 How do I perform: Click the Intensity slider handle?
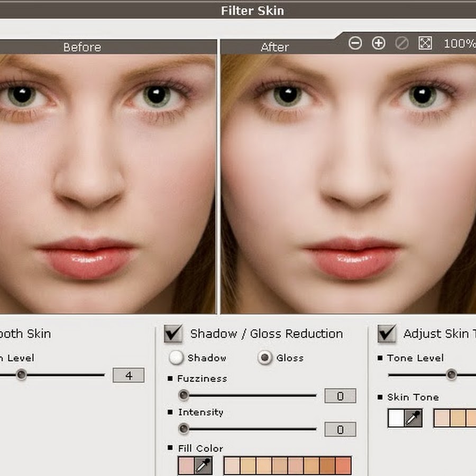tap(184, 429)
